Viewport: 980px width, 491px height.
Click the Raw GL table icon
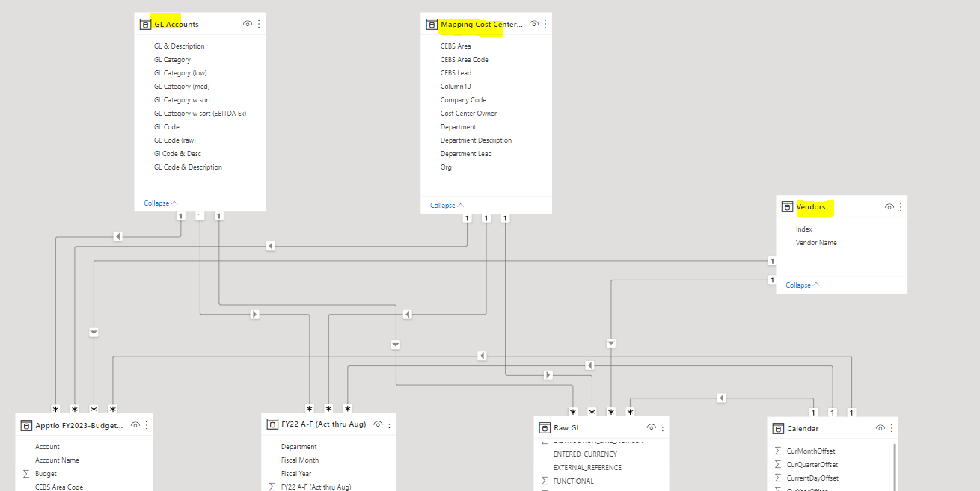pyautogui.click(x=545, y=427)
